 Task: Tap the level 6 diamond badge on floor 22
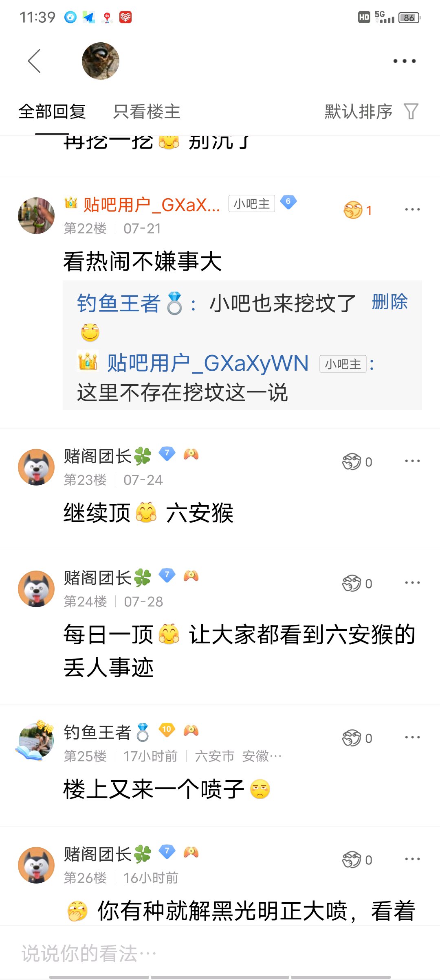[288, 201]
